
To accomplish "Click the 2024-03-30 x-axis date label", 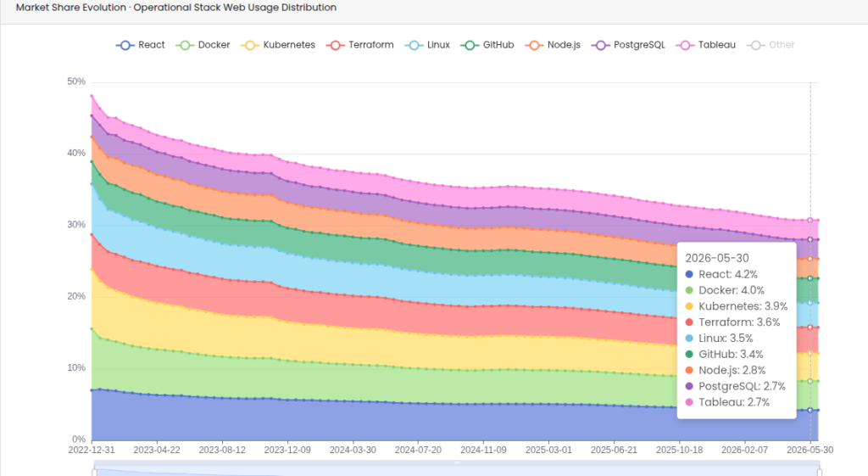I will pyautogui.click(x=353, y=450).
